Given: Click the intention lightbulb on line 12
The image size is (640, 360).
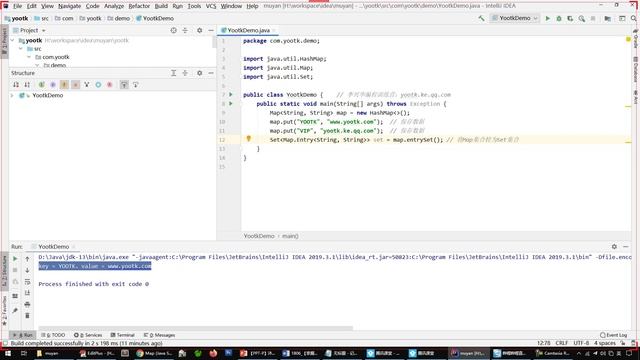Looking at the screenshot, I should tap(249, 139).
